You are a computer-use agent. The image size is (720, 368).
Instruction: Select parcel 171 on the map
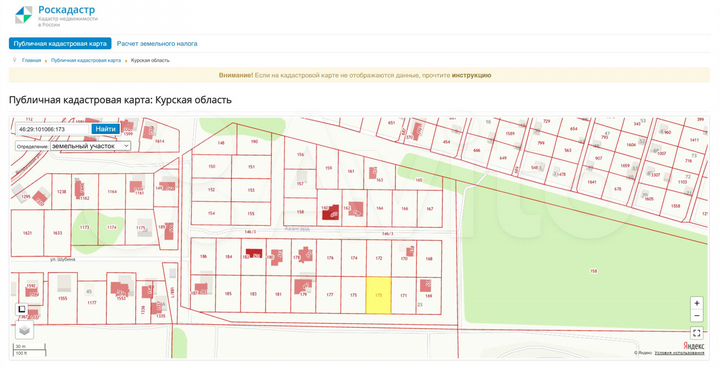404,295
